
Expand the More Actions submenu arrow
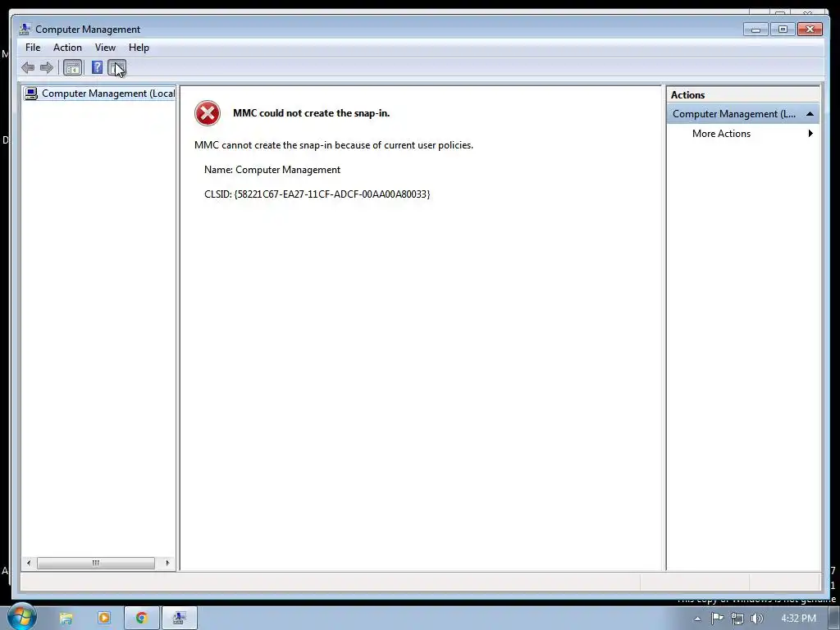point(810,134)
